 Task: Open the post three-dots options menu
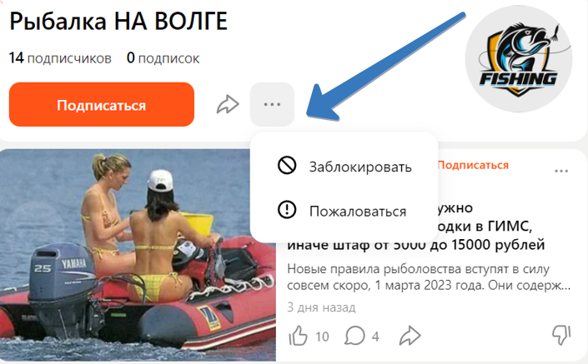tap(561, 171)
